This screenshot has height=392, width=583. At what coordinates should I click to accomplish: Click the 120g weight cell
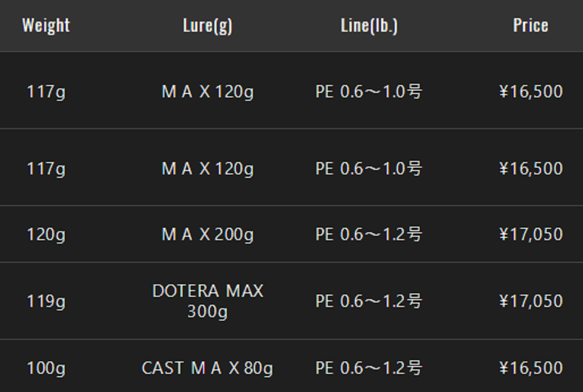point(46,235)
